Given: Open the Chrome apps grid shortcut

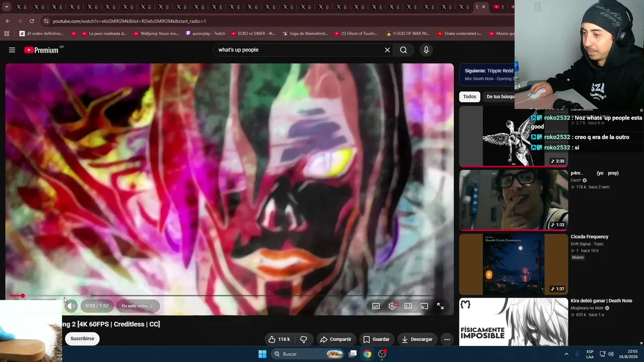Looking at the screenshot, I should tap(7, 34).
